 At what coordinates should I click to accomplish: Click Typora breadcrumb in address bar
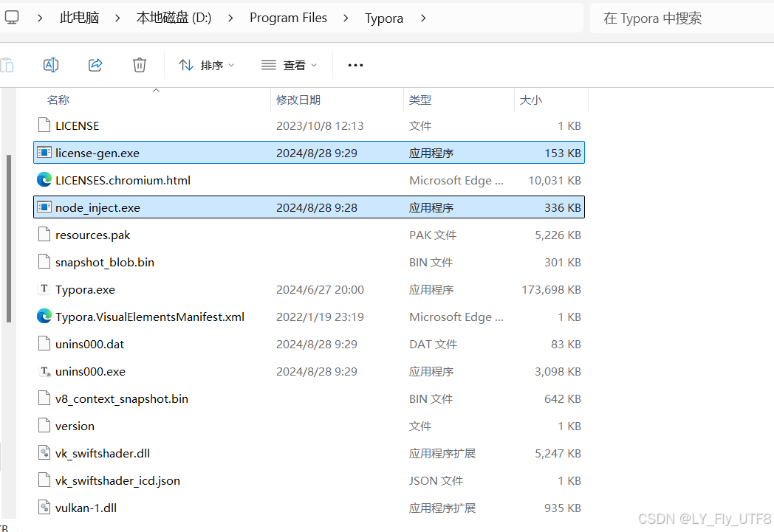(384, 18)
